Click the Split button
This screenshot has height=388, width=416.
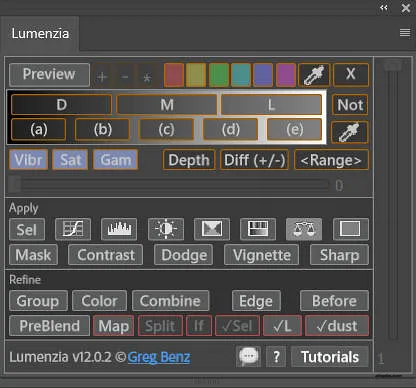160,326
